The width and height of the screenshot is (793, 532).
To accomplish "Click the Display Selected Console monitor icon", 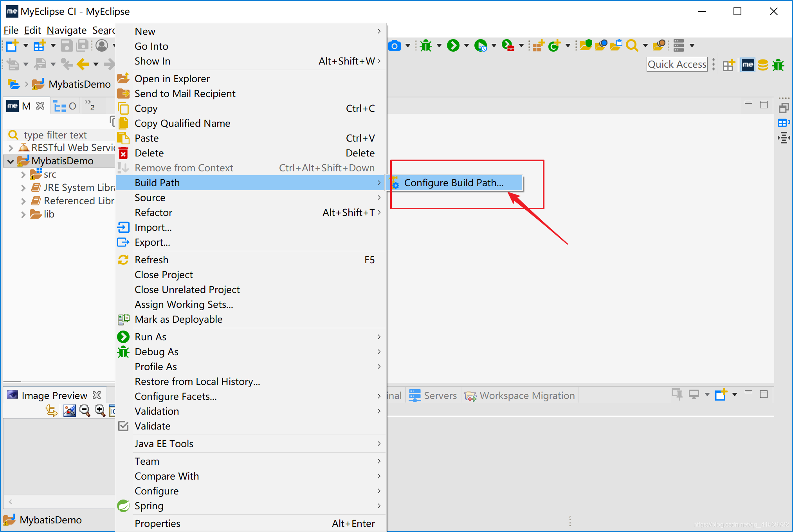I will click(694, 395).
